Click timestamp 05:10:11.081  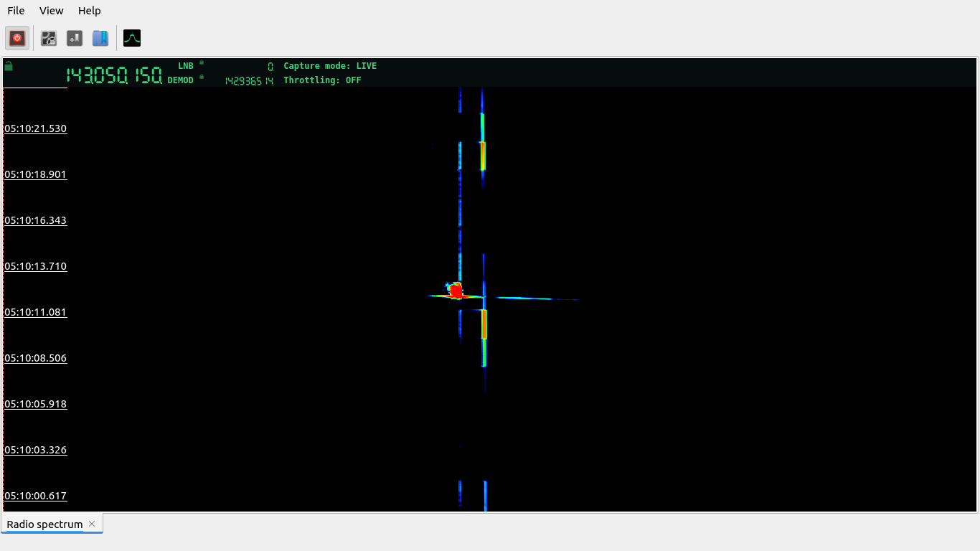(x=35, y=312)
